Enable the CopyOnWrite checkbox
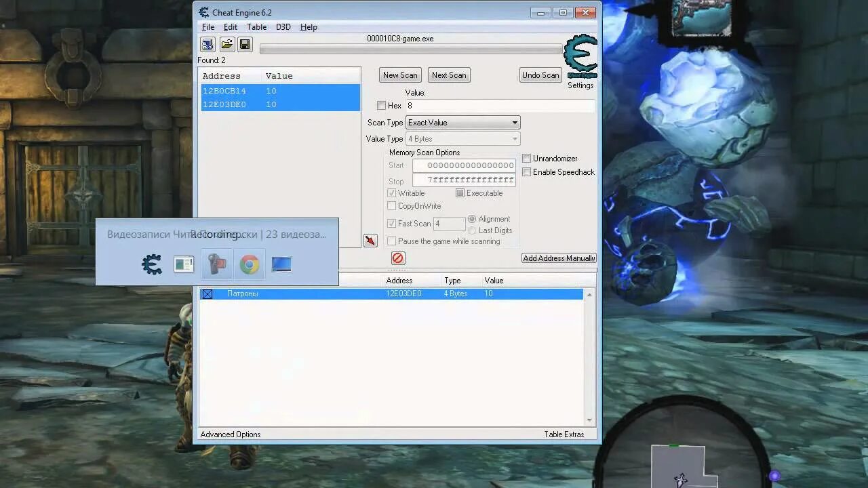 [391, 206]
